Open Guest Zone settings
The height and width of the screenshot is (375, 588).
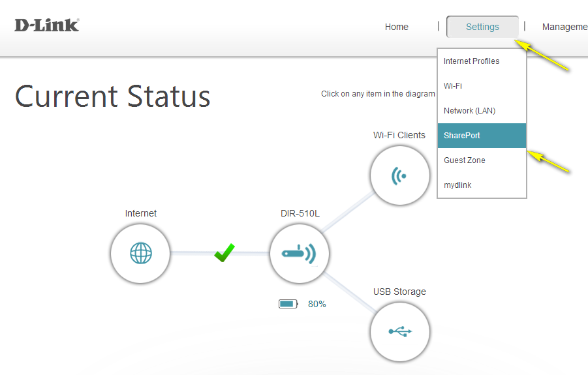point(465,160)
